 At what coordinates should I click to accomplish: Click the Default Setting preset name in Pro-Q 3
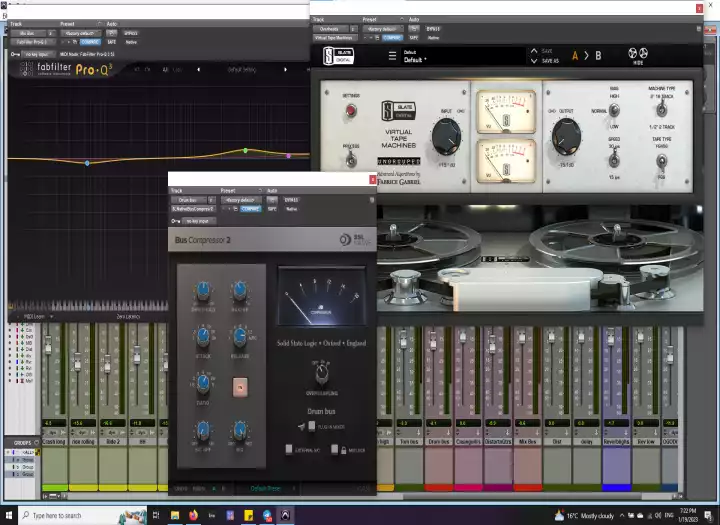[x=242, y=70]
